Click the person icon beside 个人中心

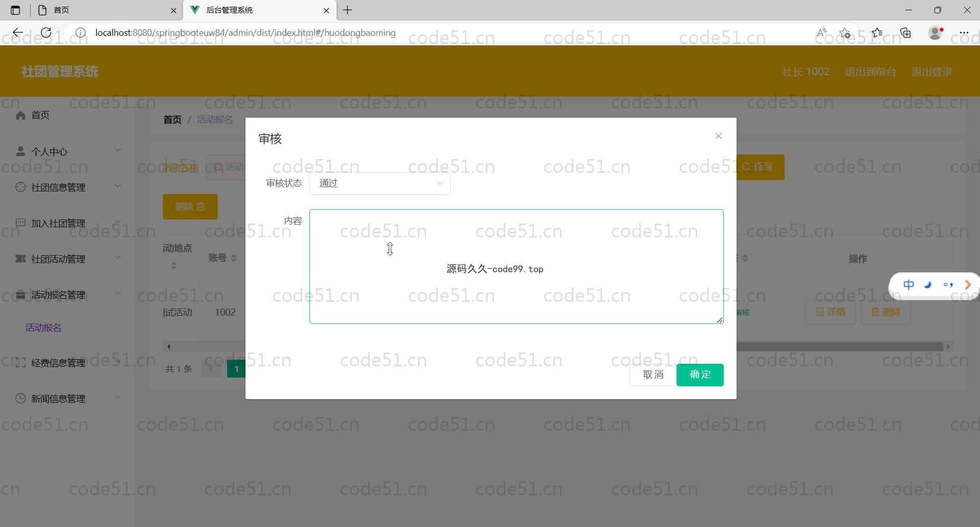point(20,151)
